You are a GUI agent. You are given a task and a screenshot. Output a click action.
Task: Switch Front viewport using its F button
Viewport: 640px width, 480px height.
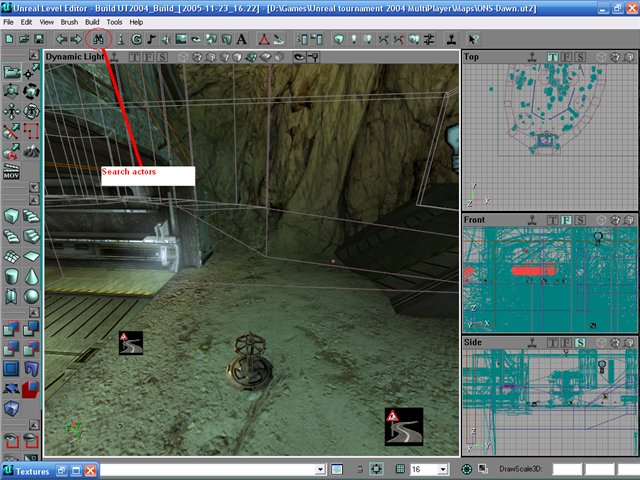[565, 218]
